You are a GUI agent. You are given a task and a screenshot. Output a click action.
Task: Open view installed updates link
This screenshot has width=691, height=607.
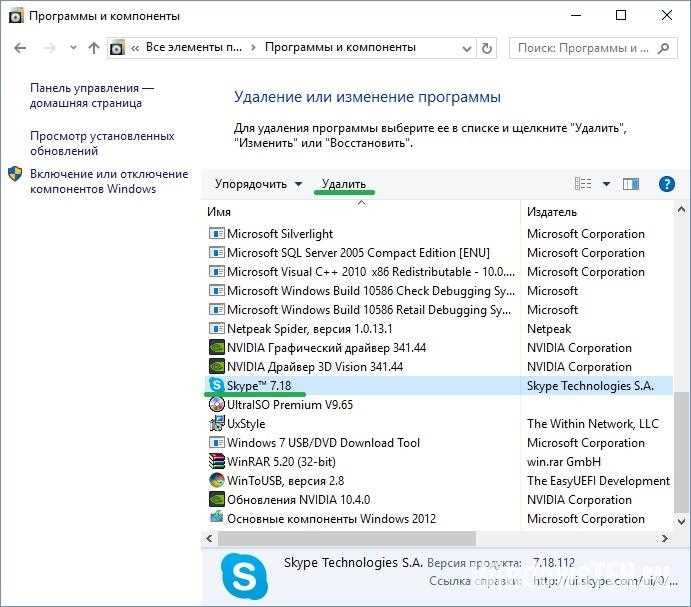[102, 143]
